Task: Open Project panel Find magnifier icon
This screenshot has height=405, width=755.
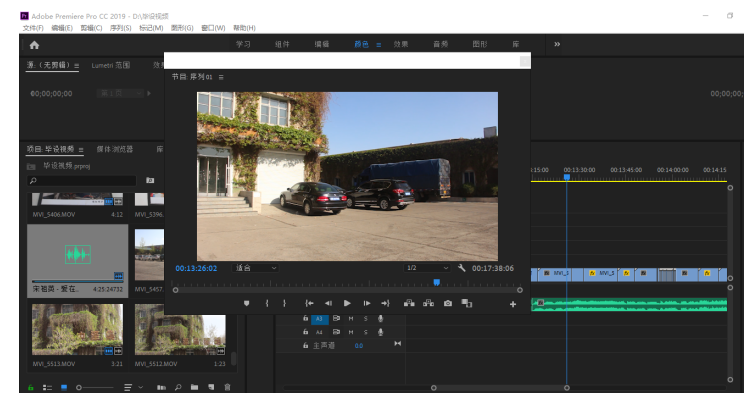Action: [178, 387]
